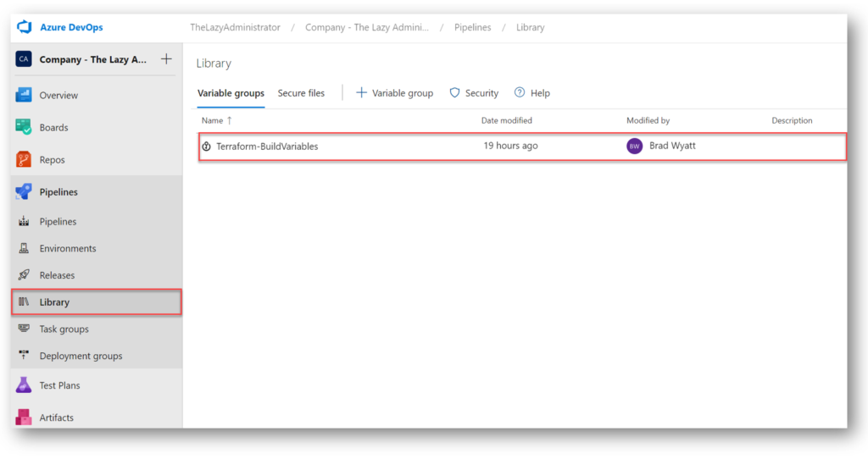The height and width of the screenshot is (459, 868).
Task: Click the Deployment groups icon
Action: 24,356
